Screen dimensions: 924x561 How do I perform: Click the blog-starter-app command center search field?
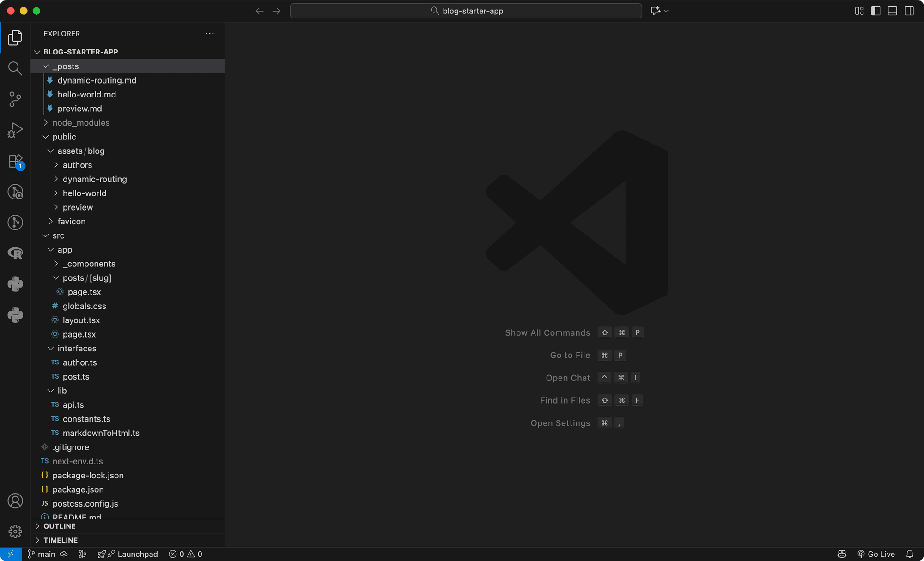point(466,11)
